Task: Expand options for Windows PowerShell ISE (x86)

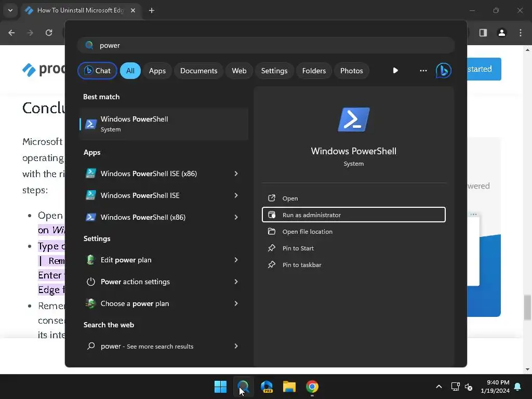Action: [236, 174]
